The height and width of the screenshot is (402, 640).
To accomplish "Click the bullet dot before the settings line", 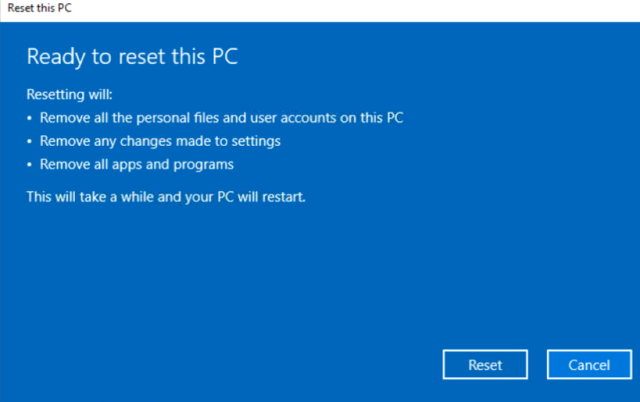I will coord(30,142).
